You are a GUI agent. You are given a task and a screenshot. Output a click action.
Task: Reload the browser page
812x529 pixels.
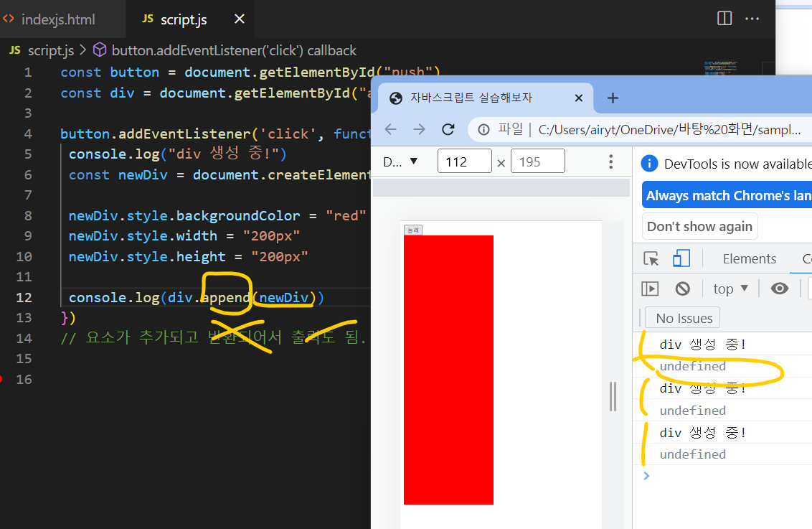point(448,129)
